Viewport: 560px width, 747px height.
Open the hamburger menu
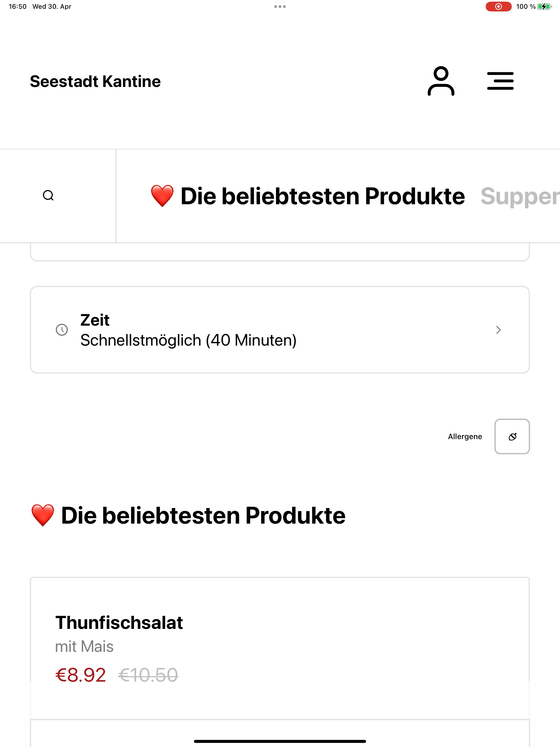coord(500,81)
